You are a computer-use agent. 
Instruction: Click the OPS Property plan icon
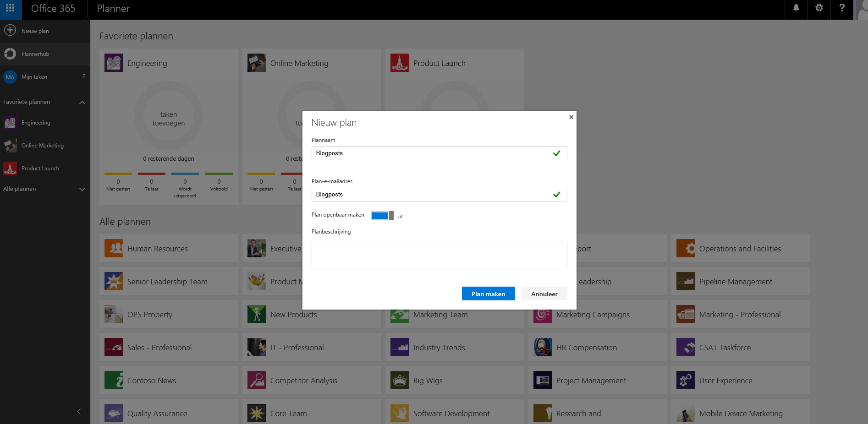(x=114, y=314)
